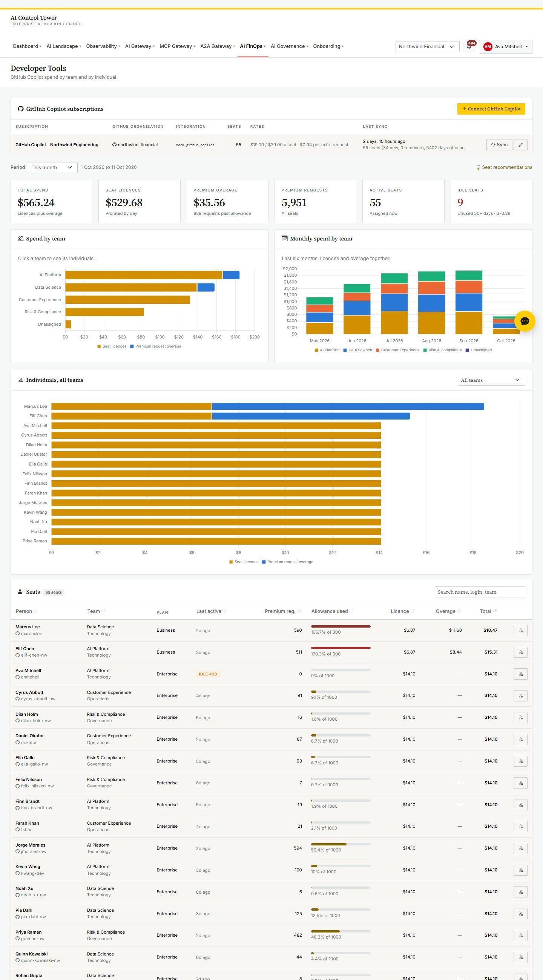
Task: Click reassign icon for Cyrus Abbott
Action: click(520, 695)
